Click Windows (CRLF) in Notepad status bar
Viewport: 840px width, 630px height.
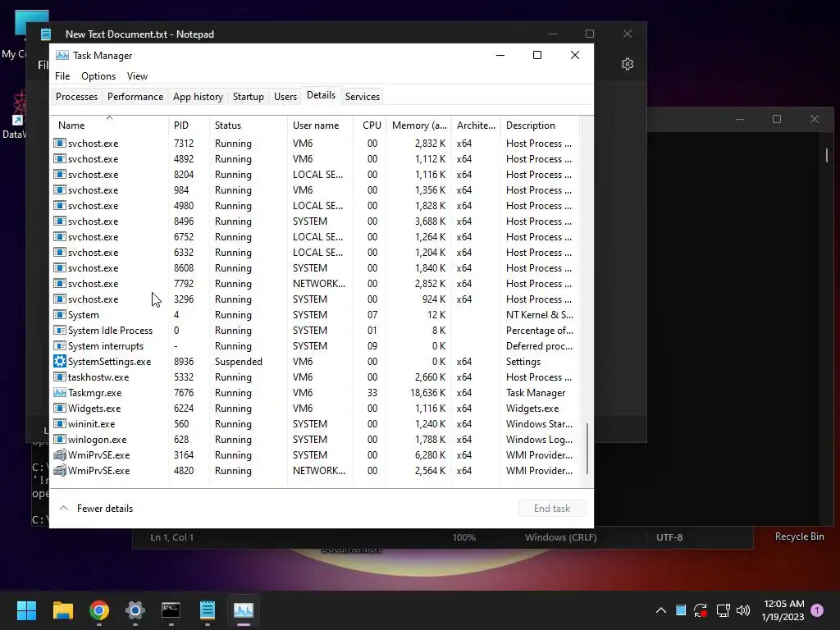click(560, 537)
